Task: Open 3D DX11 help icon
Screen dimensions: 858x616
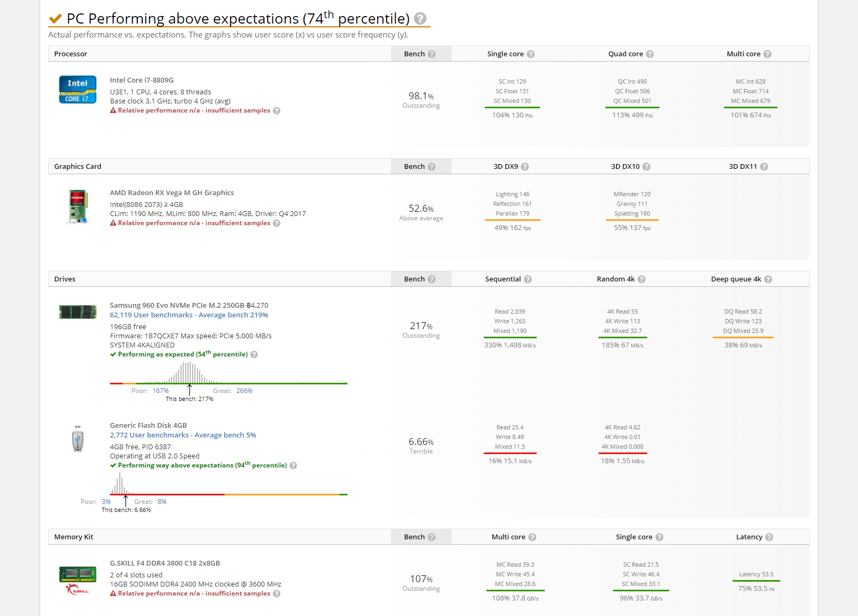Action: tap(764, 167)
